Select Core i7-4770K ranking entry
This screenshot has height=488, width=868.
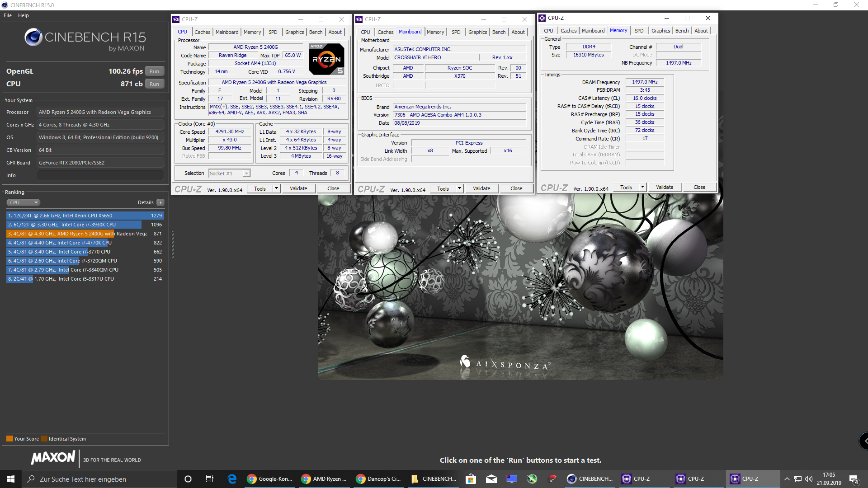click(85, 243)
